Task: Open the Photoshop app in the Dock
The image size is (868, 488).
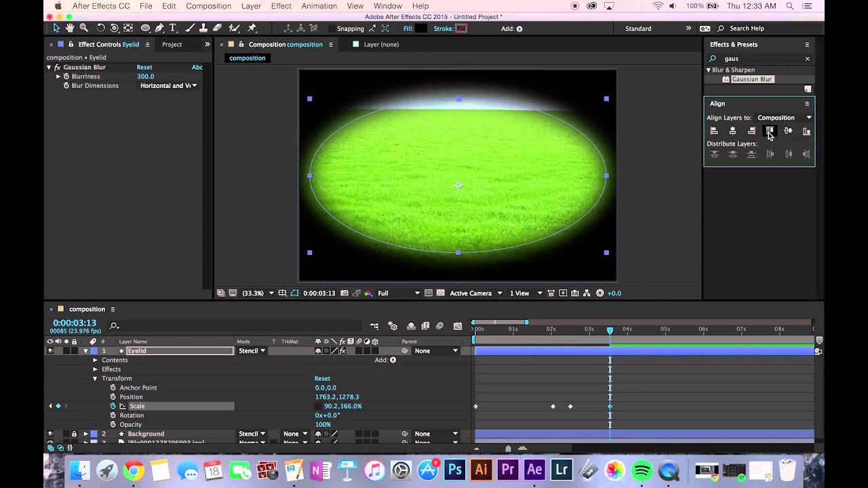Action: point(454,470)
